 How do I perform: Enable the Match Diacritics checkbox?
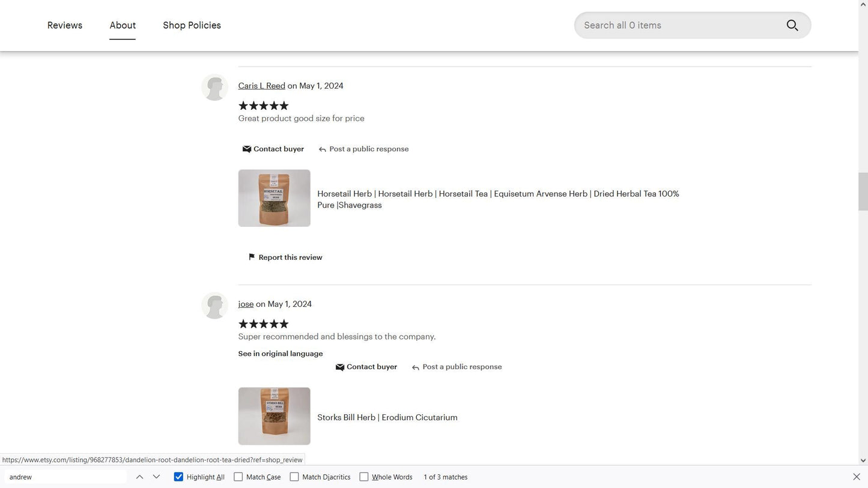pos(294,477)
